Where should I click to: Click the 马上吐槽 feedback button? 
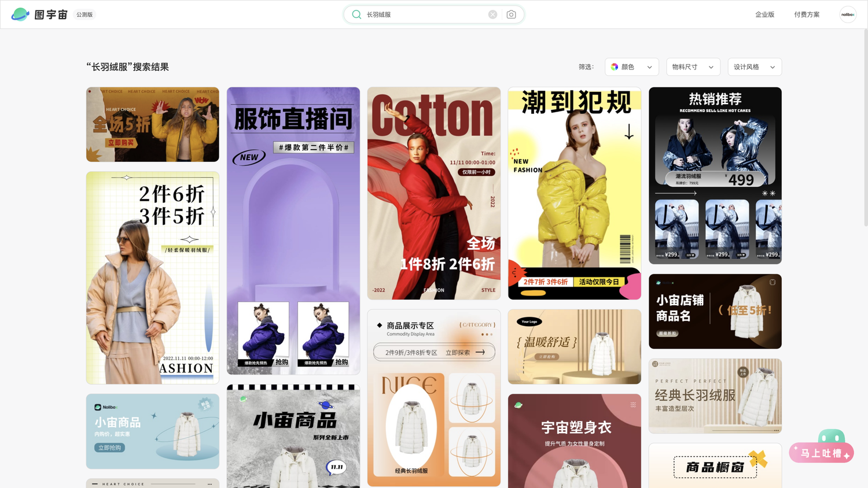(x=822, y=453)
